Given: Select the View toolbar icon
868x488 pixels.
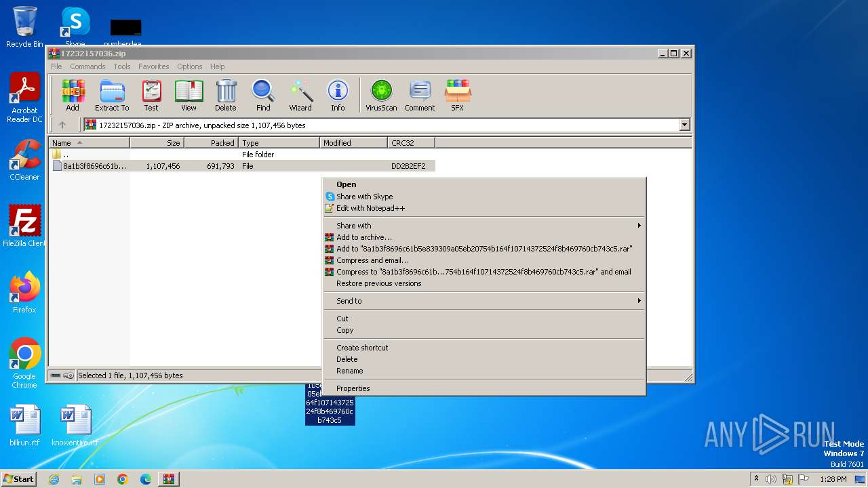Looking at the screenshot, I should tap(189, 95).
